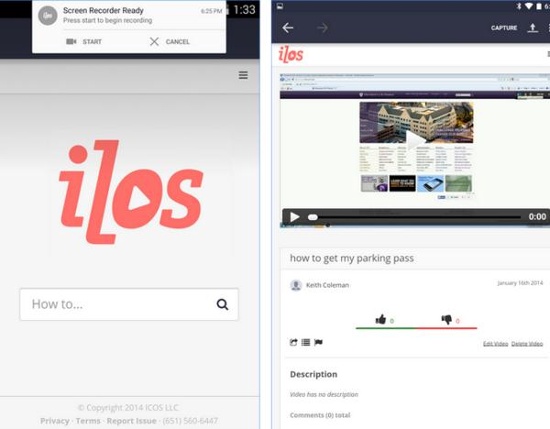Open the Report Issue footer link

coord(132,421)
